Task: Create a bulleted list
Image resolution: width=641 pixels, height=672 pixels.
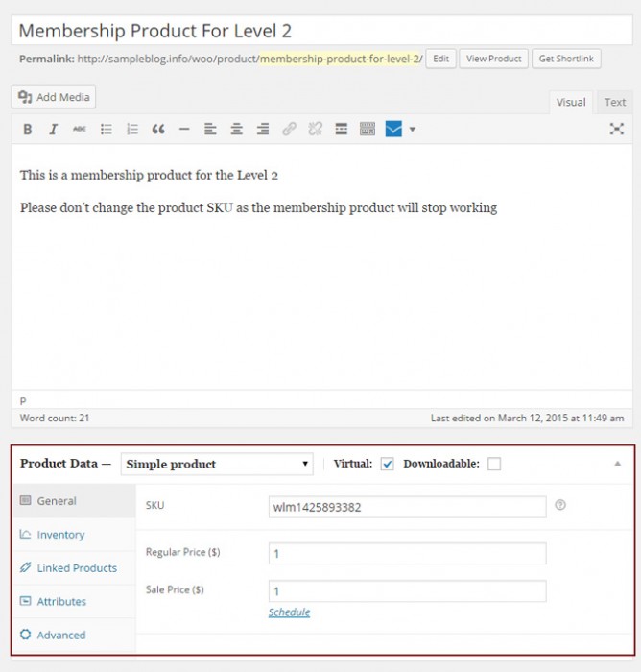Action: [x=107, y=129]
